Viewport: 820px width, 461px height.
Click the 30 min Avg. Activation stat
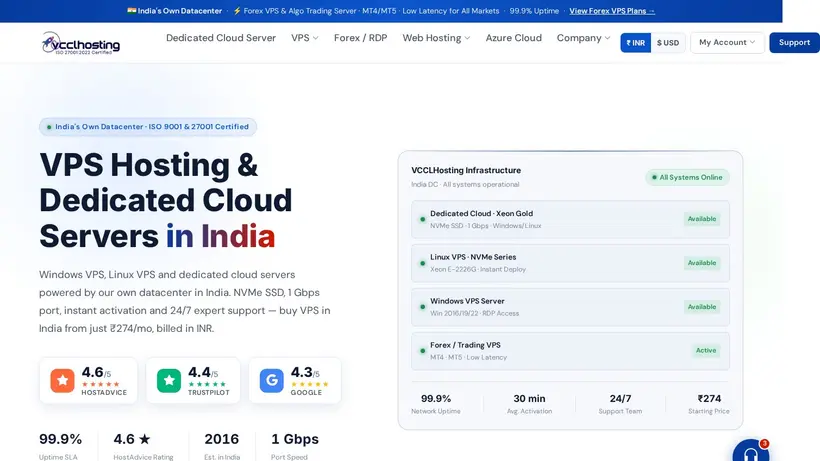(x=529, y=404)
